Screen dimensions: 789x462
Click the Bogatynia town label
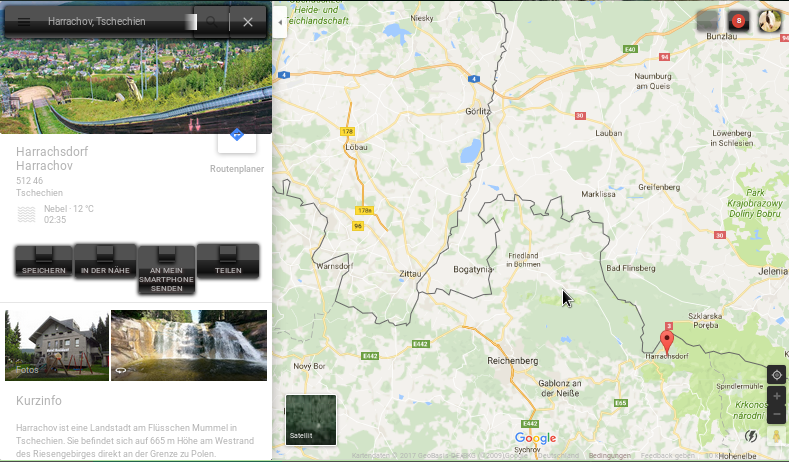click(472, 269)
